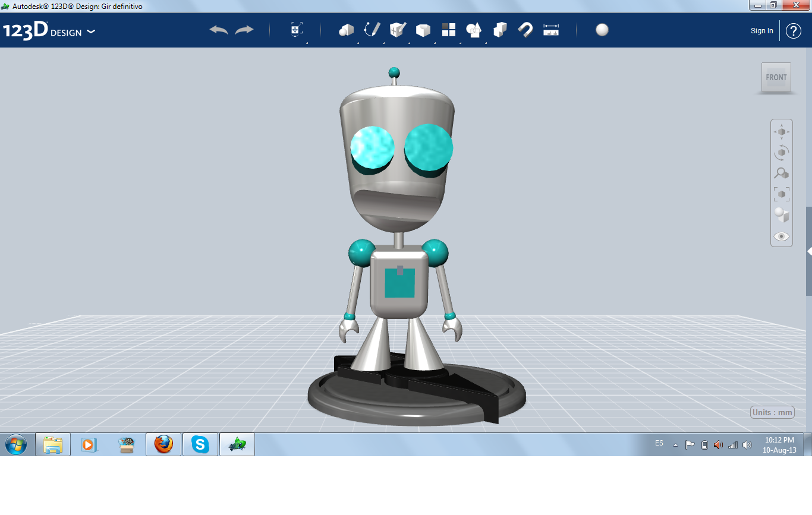This screenshot has height=515, width=812.
Task: Click the Sign In link
Action: click(x=762, y=31)
